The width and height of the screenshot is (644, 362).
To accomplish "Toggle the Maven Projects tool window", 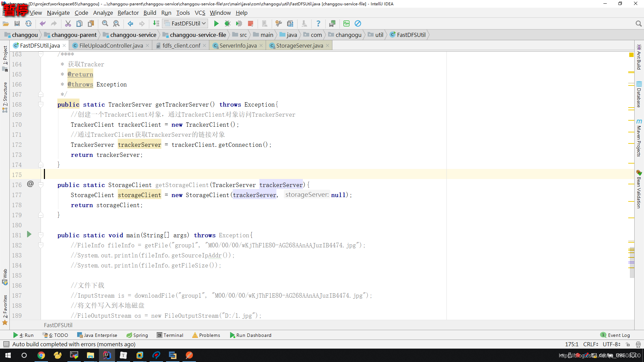I will click(639, 138).
